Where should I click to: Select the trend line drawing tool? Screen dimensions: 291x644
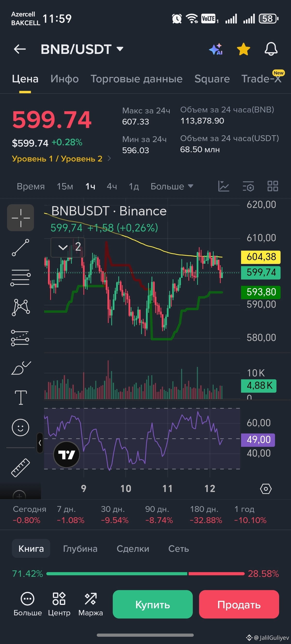click(x=20, y=247)
